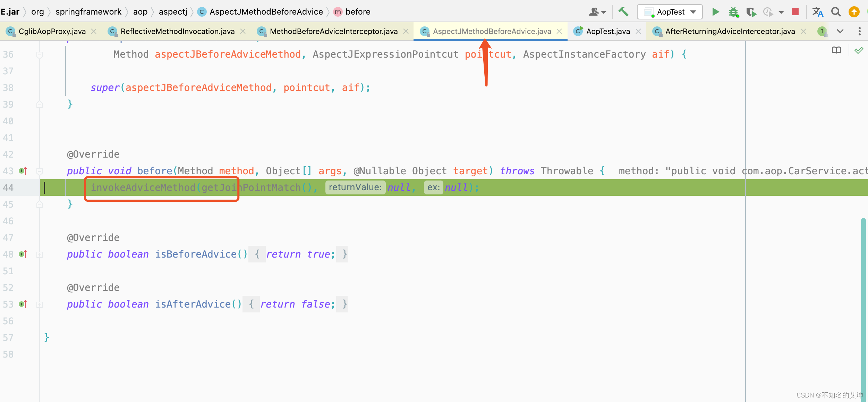
Task: Click AspectJExpressionPointcut type on line 36
Action: pos(385,54)
